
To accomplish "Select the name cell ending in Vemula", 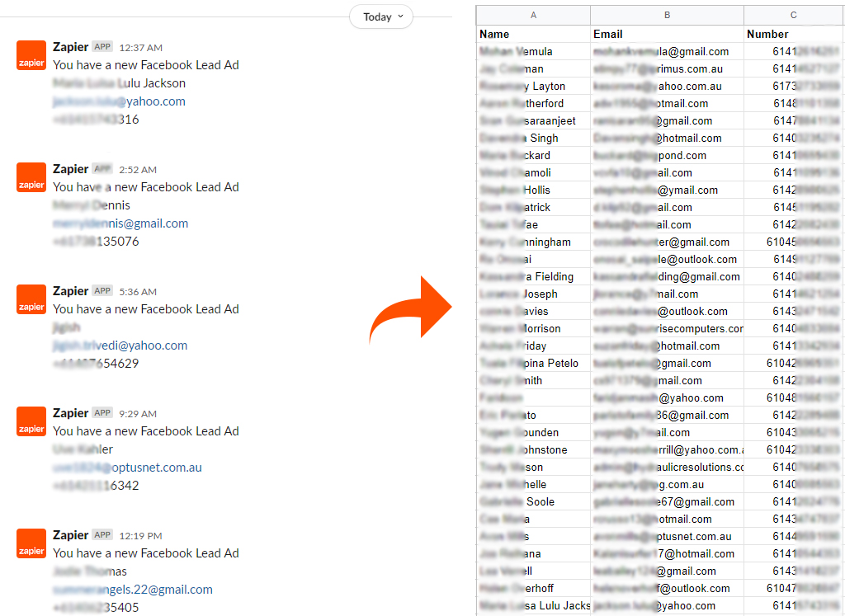I will [x=534, y=52].
